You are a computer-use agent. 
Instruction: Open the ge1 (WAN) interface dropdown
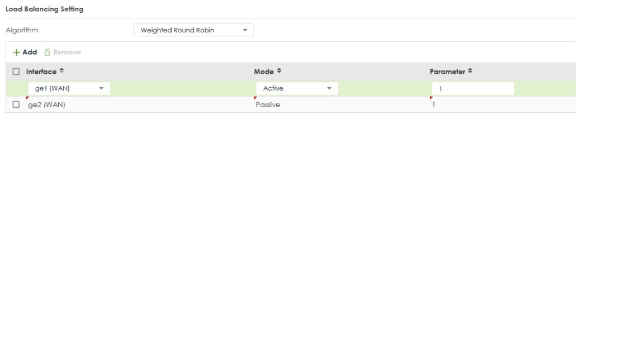coord(69,88)
